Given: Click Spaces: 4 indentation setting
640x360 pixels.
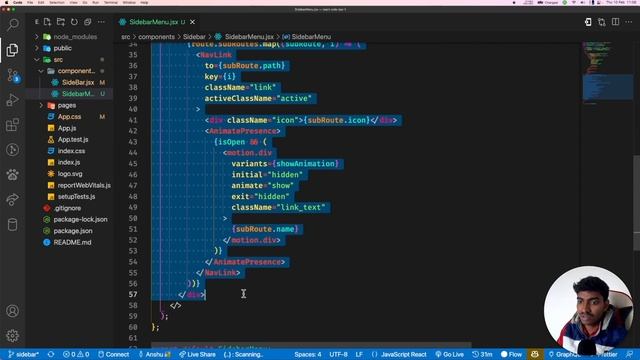Looking at the screenshot, I should (x=308, y=354).
